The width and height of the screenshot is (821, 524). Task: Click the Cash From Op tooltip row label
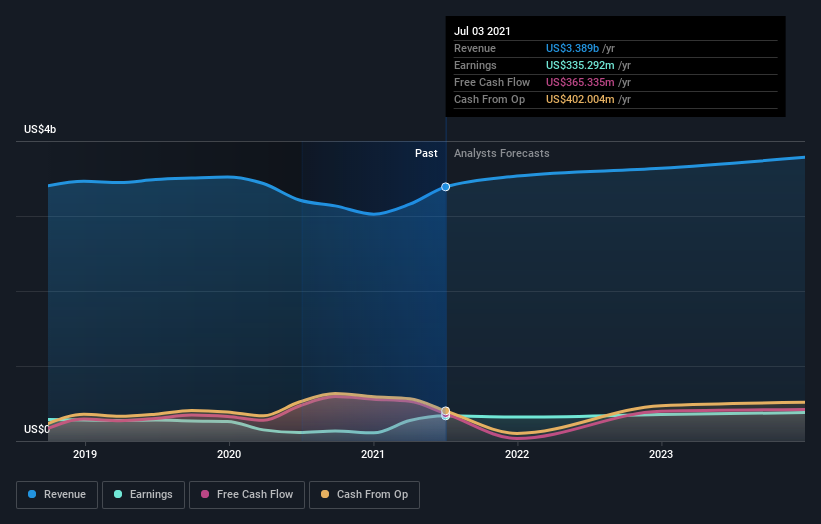(490, 99)
